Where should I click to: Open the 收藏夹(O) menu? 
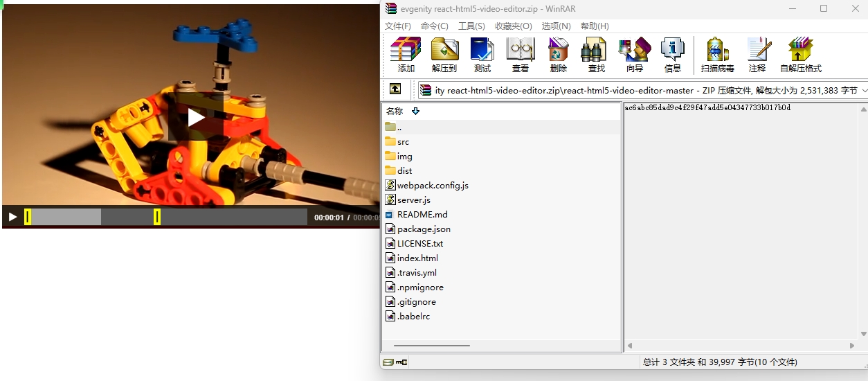pyautogui.click(x=514, y=26)
